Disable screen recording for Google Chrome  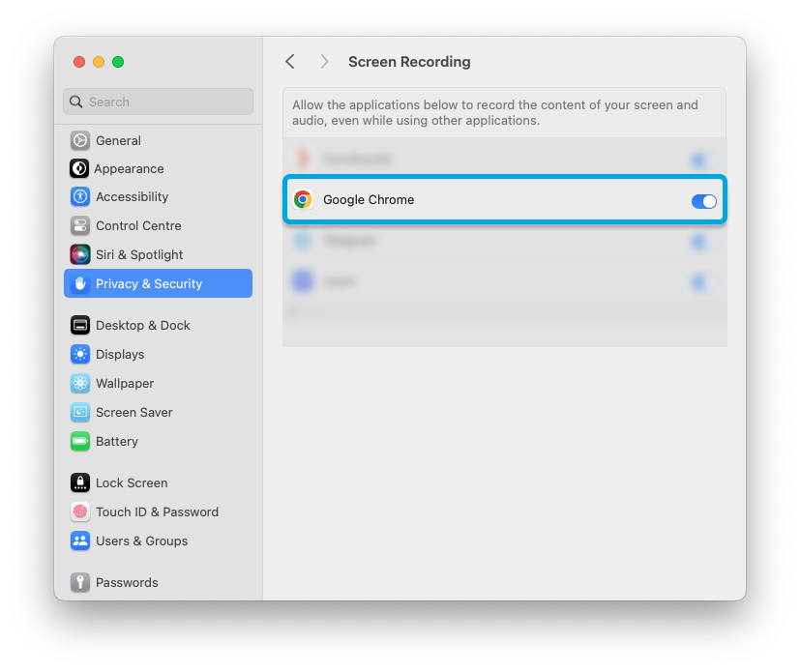[703, 201]
